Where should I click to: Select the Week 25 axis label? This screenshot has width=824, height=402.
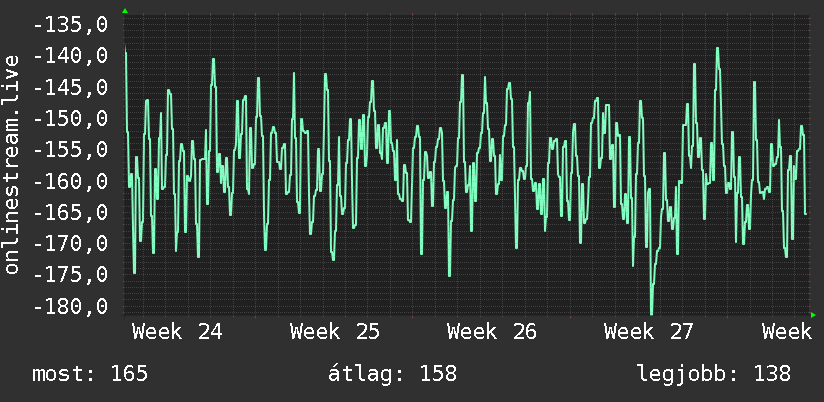335,332
